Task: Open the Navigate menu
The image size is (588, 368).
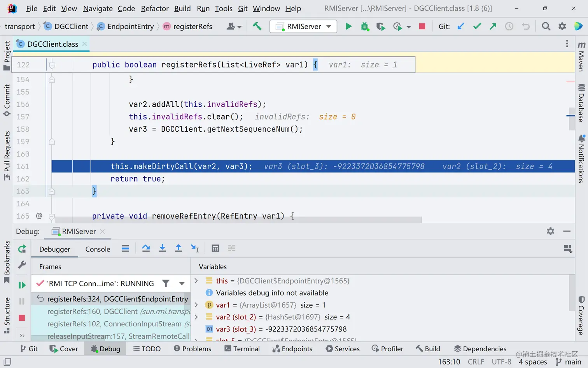Action: point(98,9)
